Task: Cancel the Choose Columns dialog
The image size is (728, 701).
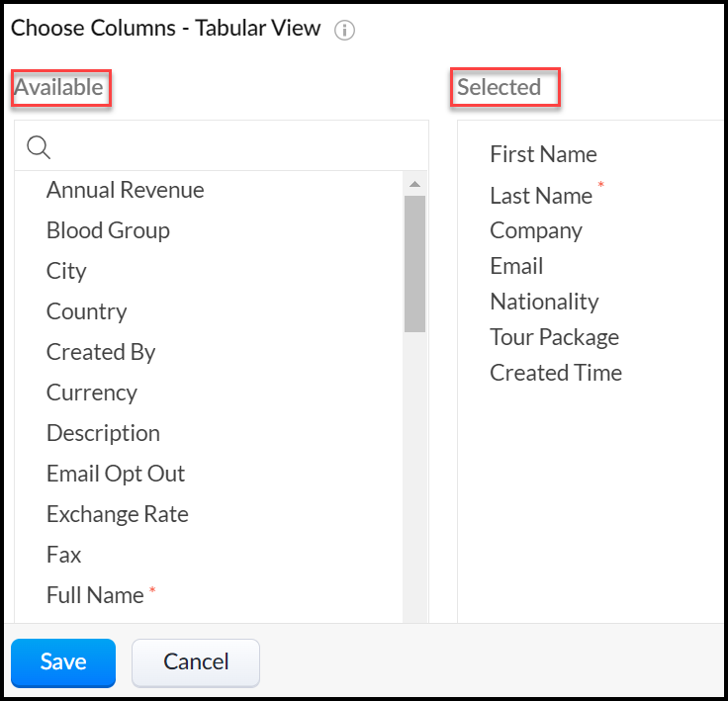Action: (x=196, y=661)
